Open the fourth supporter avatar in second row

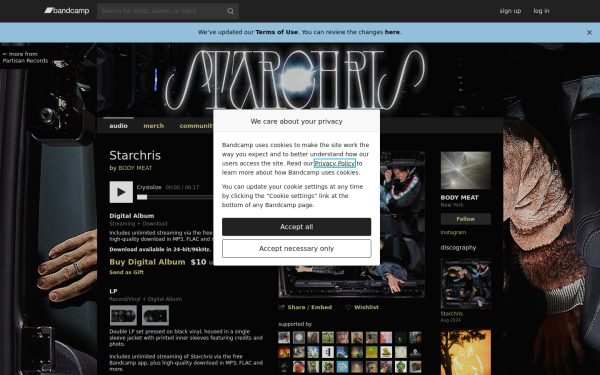(328, 352)
